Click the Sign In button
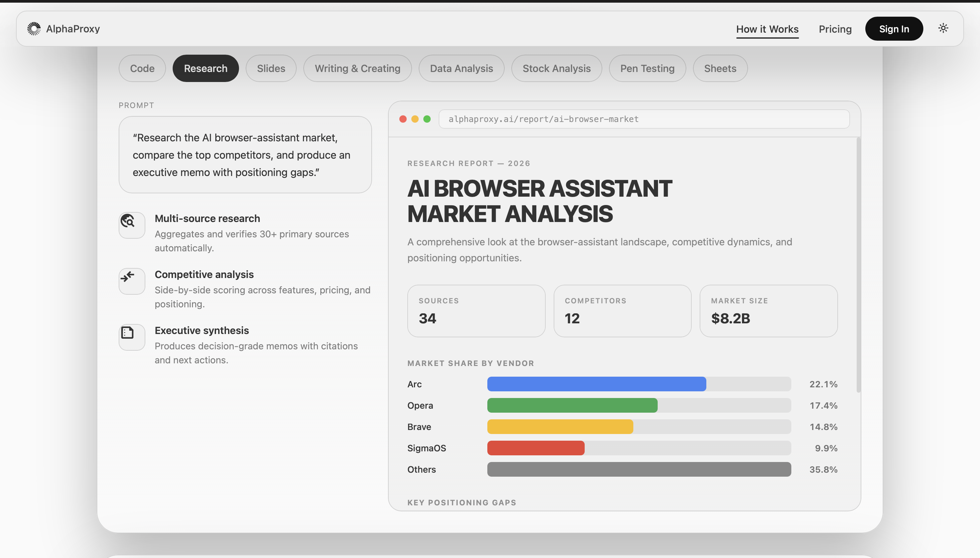 pos(894,29)
